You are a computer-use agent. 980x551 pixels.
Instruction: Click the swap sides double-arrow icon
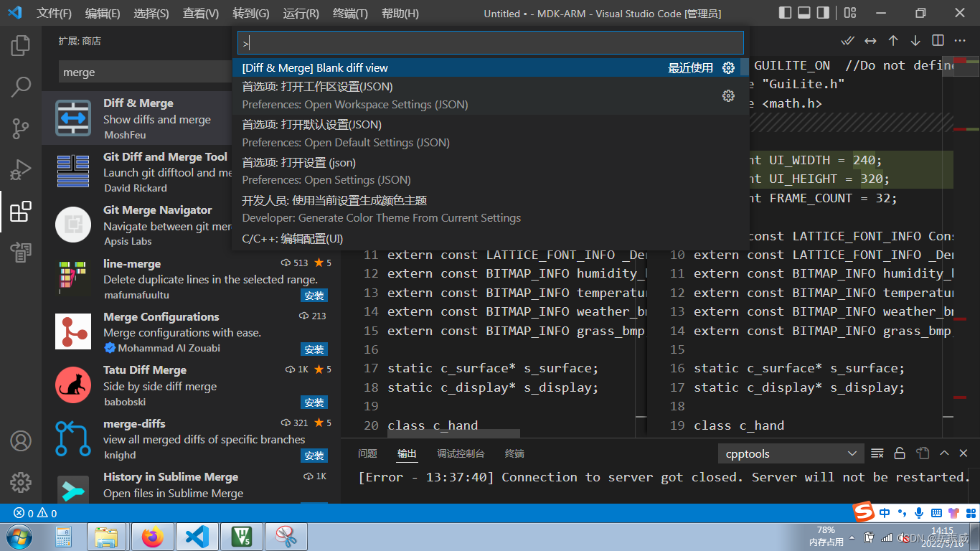(x=870, y=41)
